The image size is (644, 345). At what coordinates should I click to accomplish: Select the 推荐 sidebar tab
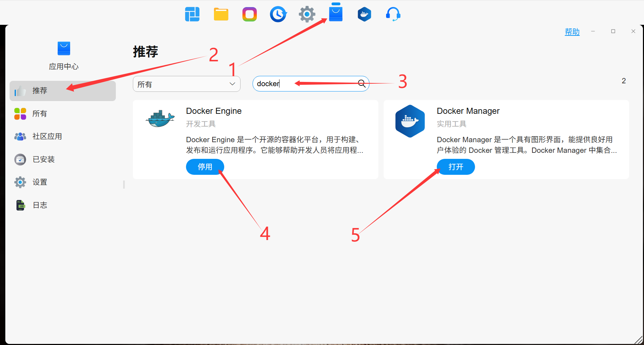63,91
